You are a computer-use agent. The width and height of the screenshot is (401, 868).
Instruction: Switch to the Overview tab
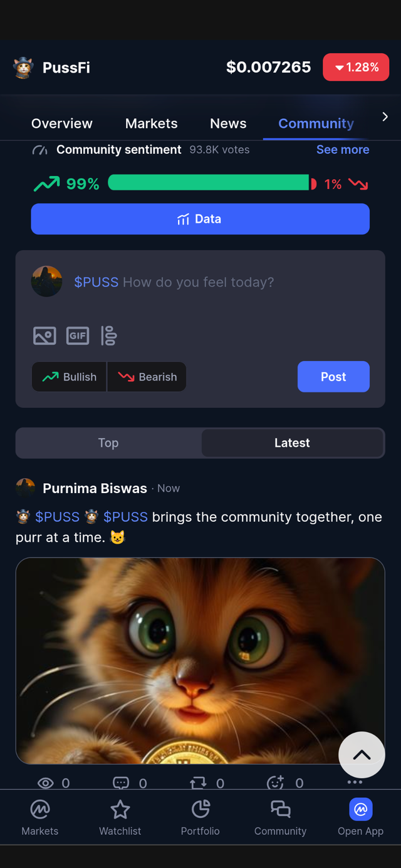[62, 123]
